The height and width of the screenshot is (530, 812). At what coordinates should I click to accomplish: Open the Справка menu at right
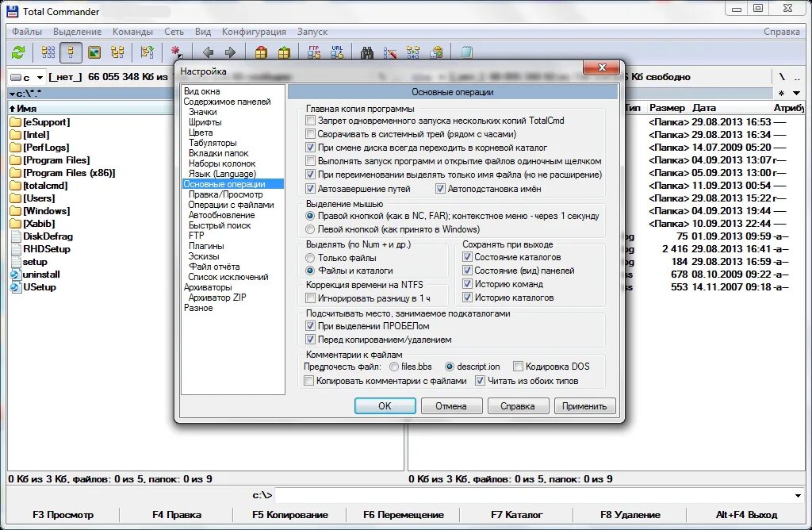[x=781, y=32]
